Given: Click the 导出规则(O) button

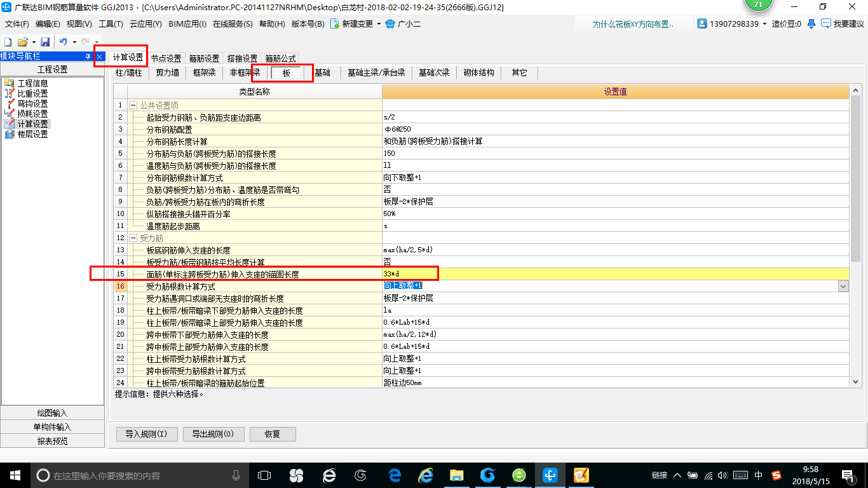Looking at the screenshot, I should (x=213, y=434).
